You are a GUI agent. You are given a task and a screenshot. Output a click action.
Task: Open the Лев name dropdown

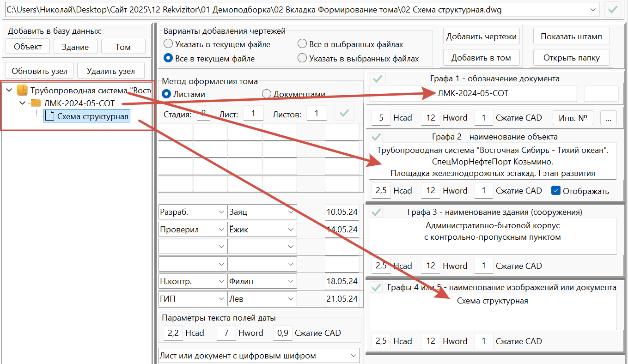[x=291, y=299]
